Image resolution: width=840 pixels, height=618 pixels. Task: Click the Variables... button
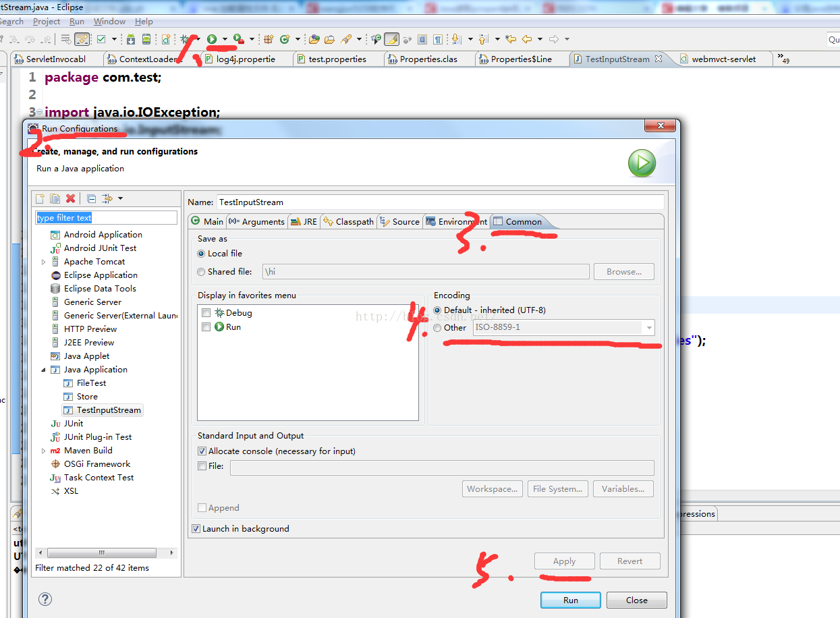[x=623, y=489]
